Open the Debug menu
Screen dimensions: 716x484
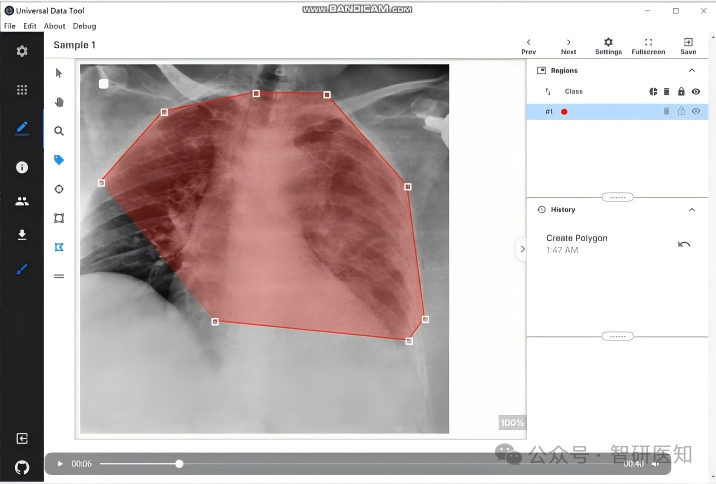(84, 26)
